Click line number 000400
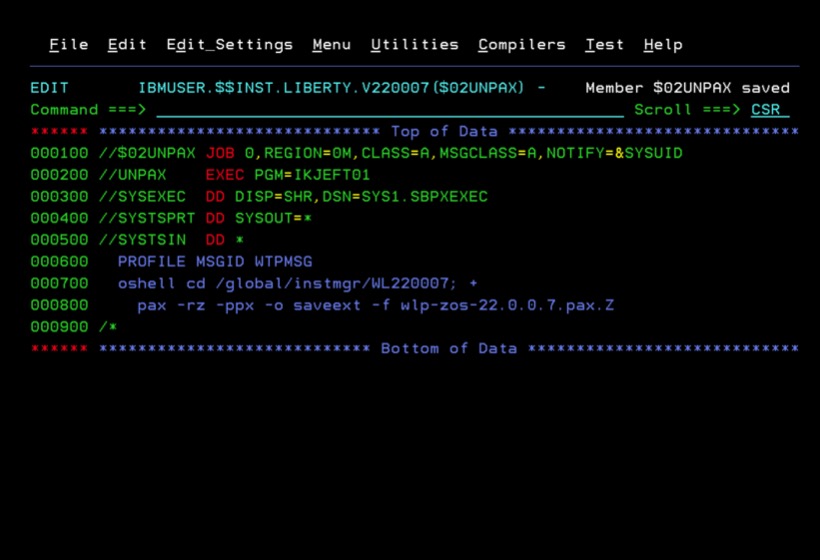820x560 pixels. (59, 218)
